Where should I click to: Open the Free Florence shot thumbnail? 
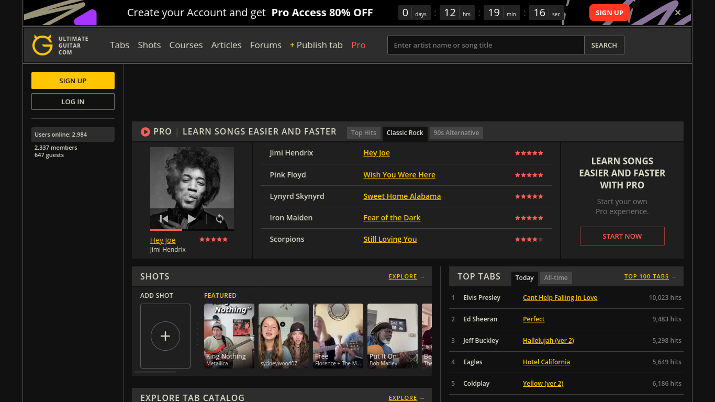click(x=338, y=336)
